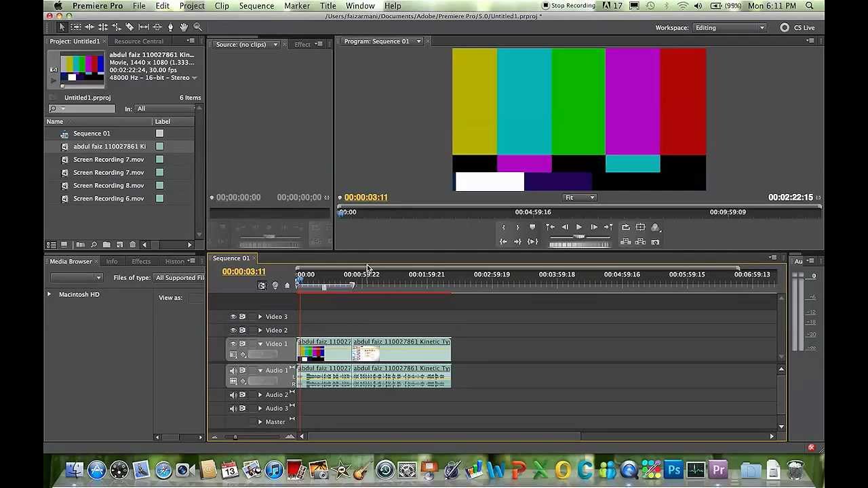This screenshot has height=488, width=868.
Task: Select the Rate Stretch tool
Action: coord(116,27)
